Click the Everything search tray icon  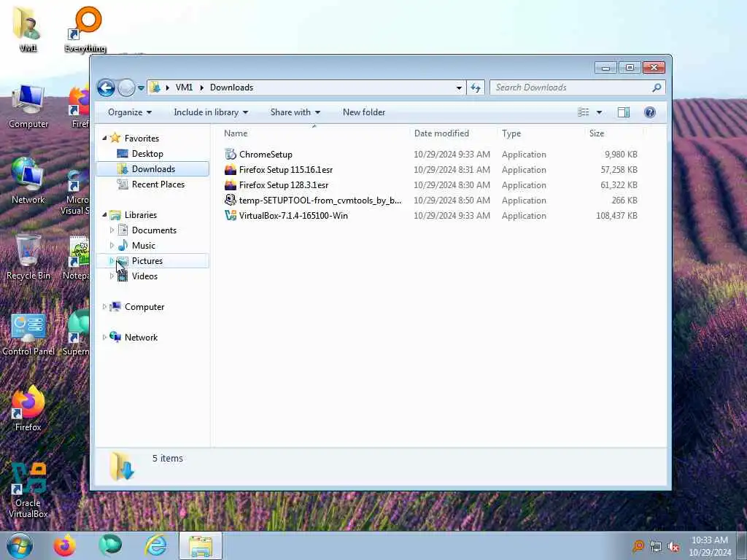click(638, 547)
